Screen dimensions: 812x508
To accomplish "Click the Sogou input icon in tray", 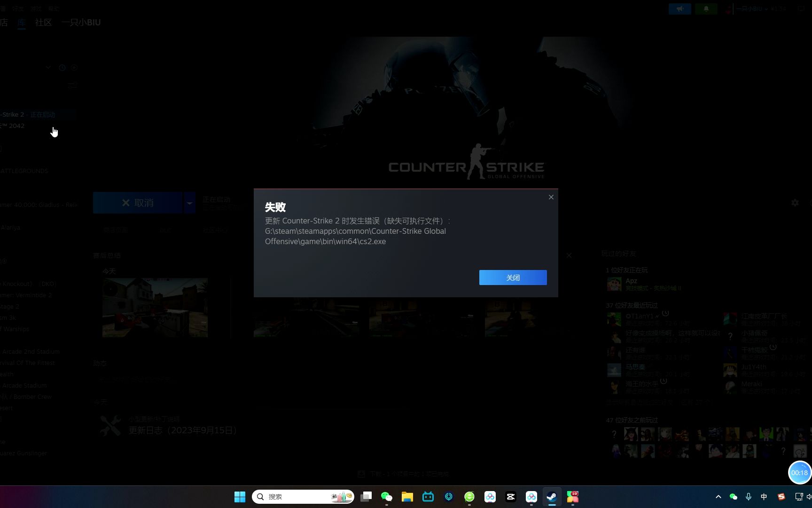I will click(x=781, y=497).
